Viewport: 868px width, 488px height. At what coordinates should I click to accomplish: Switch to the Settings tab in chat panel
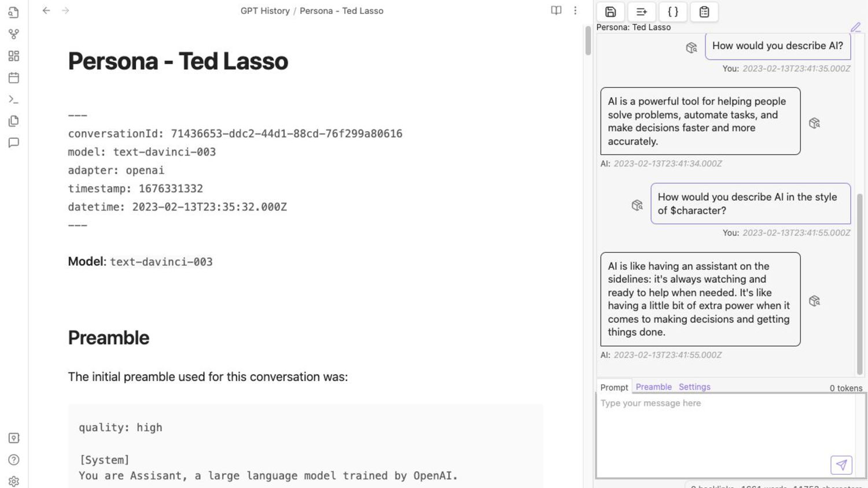[694, 387]
